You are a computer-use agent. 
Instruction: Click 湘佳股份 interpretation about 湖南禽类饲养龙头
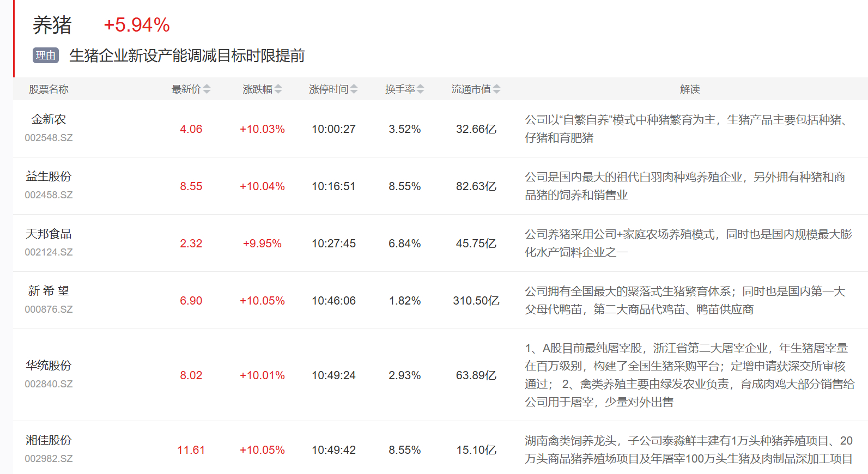689,449
